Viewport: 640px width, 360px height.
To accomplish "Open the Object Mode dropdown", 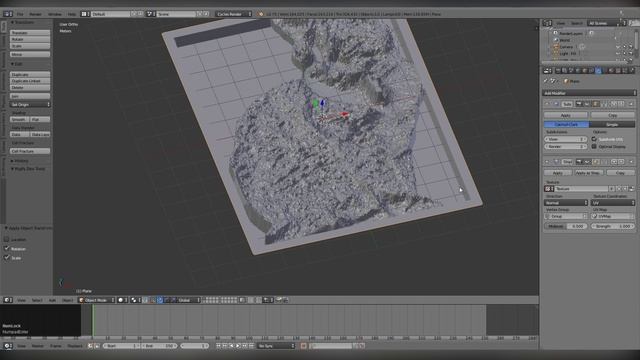I will tap(97, 300).
